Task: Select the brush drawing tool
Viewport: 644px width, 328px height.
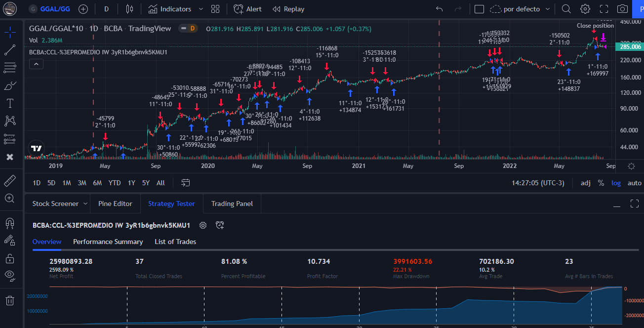Action: coord(9,86)
